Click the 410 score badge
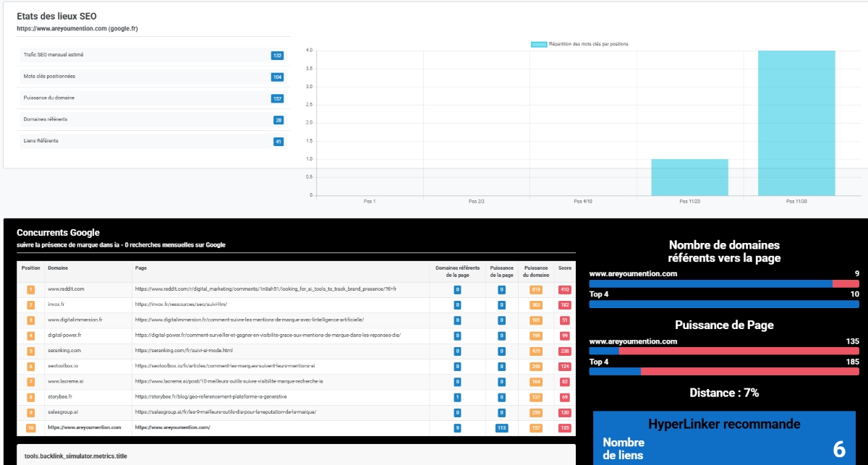 pos(565,289)
